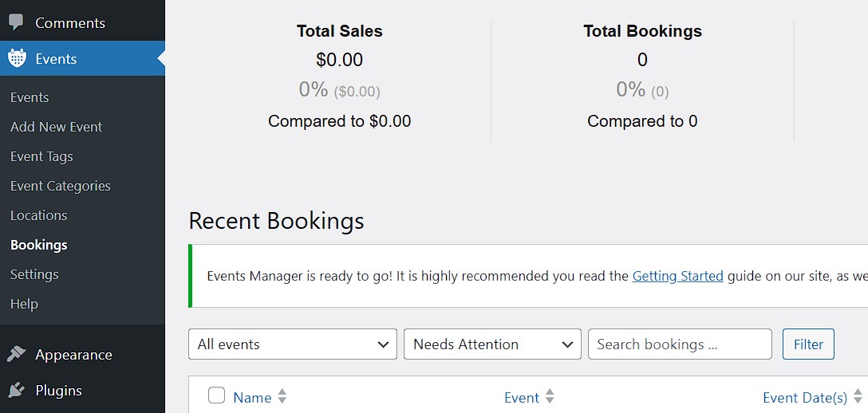Open the Event Tags submenu item
Viewport: 868px width, 413px height.
pos(41,156)
